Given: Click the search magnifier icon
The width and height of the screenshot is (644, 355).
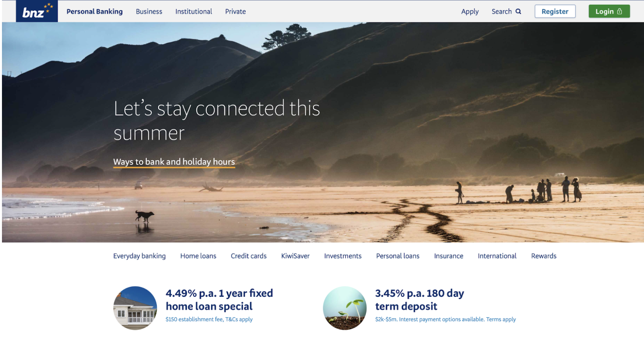Looking at the screenshot, I should 518,11.
